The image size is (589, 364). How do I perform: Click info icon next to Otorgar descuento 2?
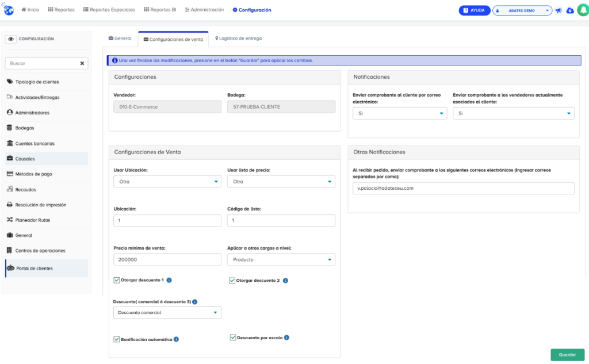click(x=285, y=281)
